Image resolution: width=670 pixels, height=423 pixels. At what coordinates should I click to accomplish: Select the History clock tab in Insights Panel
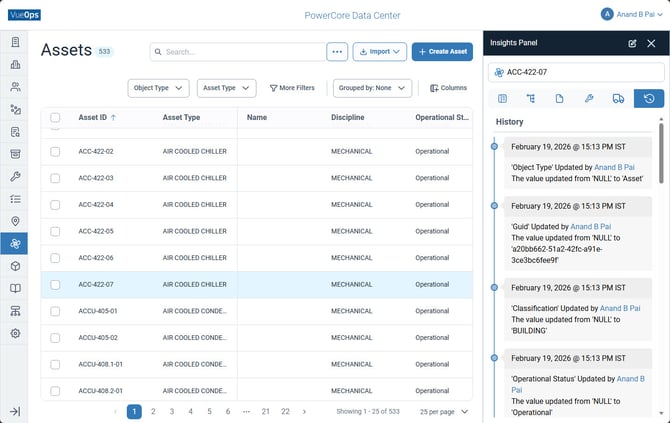(649, 99)
